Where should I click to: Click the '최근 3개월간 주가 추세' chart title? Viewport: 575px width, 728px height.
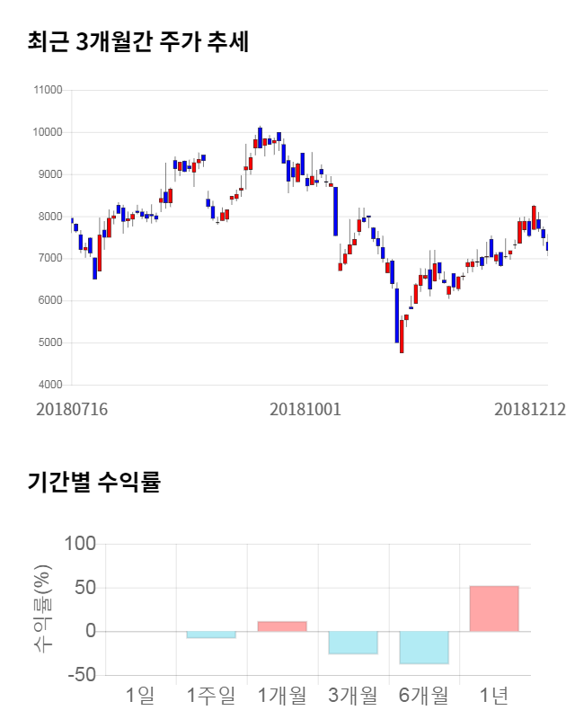pos(137,42)
